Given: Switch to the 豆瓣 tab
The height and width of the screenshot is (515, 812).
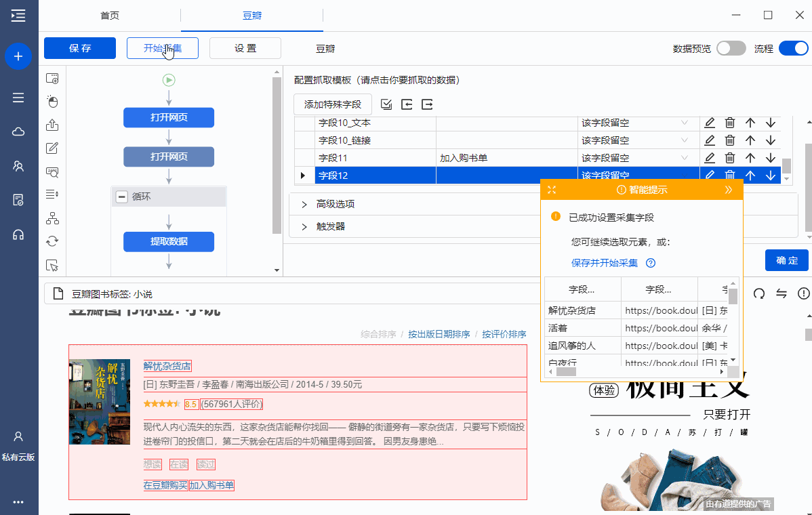Looking at the screenshot, I should [252, 16].
